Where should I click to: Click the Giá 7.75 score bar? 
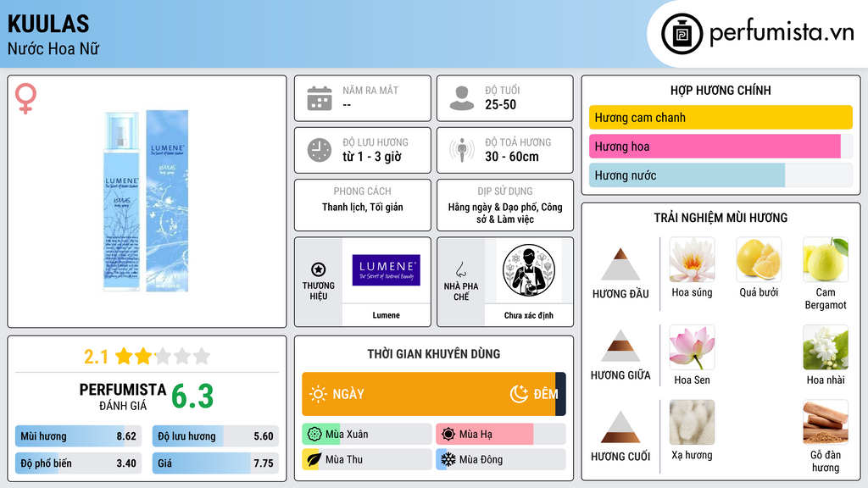coord(215,463)
